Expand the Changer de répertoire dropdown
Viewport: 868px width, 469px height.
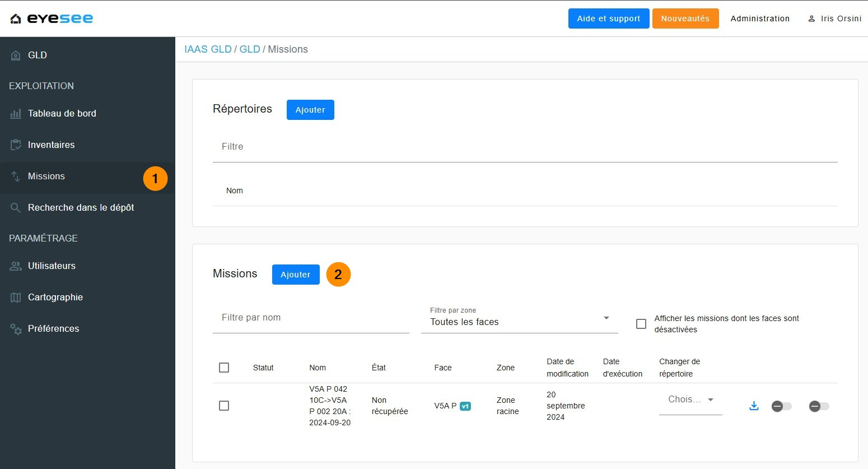(x=690, y=400)
